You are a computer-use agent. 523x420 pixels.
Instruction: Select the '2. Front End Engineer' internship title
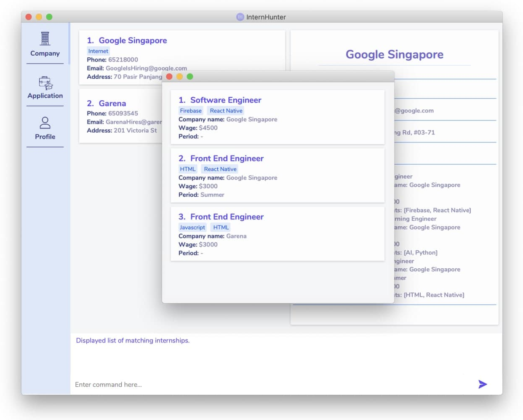(x=221, y=158)
